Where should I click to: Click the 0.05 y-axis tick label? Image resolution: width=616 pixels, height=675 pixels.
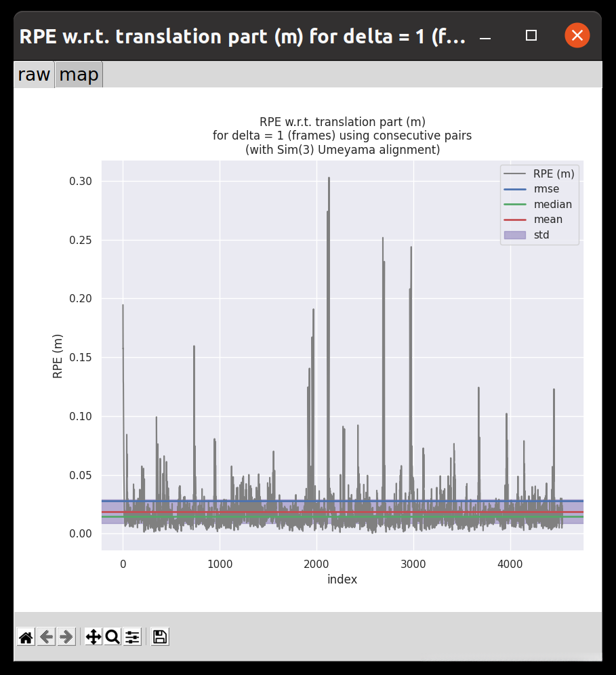point(81,475)
